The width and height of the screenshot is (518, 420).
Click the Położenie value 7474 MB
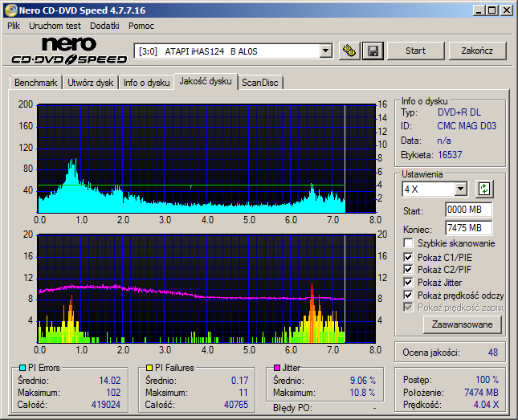click(x=481, y=392)
